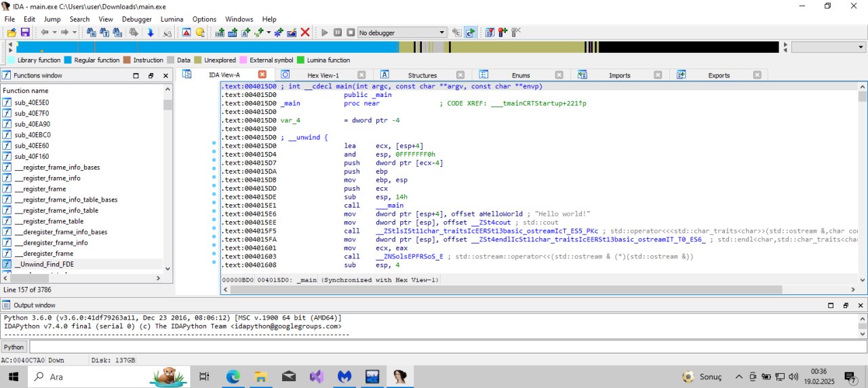The width and height of the screenshot is (868, 388).
Task: Open Microsoft Edge from the taskbar
Action: tap(233, 376)
